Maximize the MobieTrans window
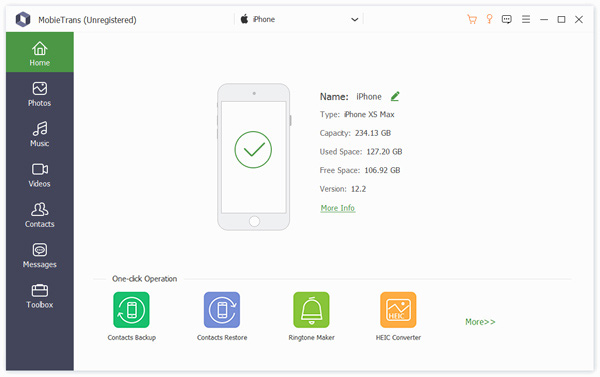This screenshot has width=600, height=377. click(561, 19)
